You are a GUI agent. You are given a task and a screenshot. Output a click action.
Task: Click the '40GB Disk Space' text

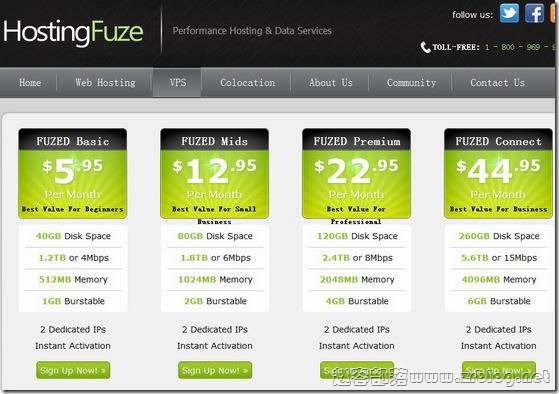[73, 236]
